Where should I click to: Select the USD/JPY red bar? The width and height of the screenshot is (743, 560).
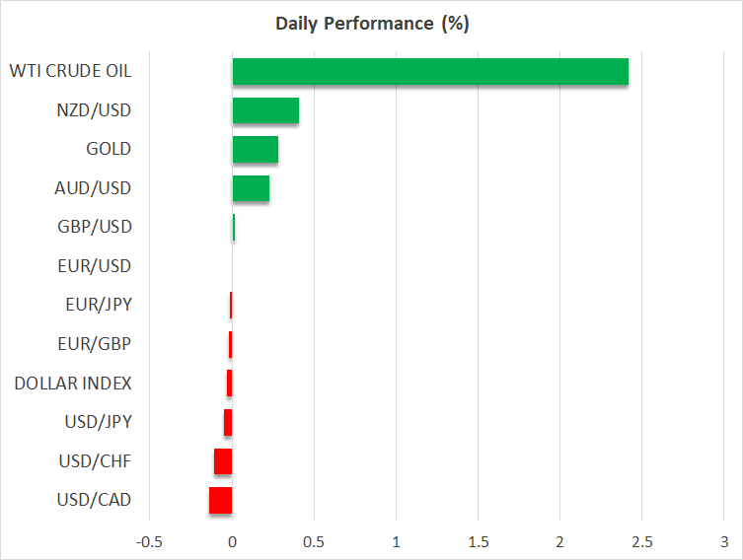(228, 422)
